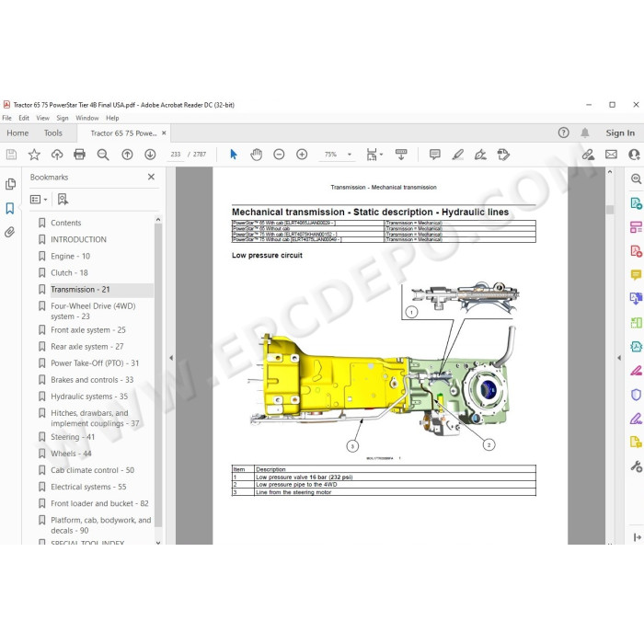This screenshot has width=644, height=644.
Task: Open the File menu
Action: (7, 118)
